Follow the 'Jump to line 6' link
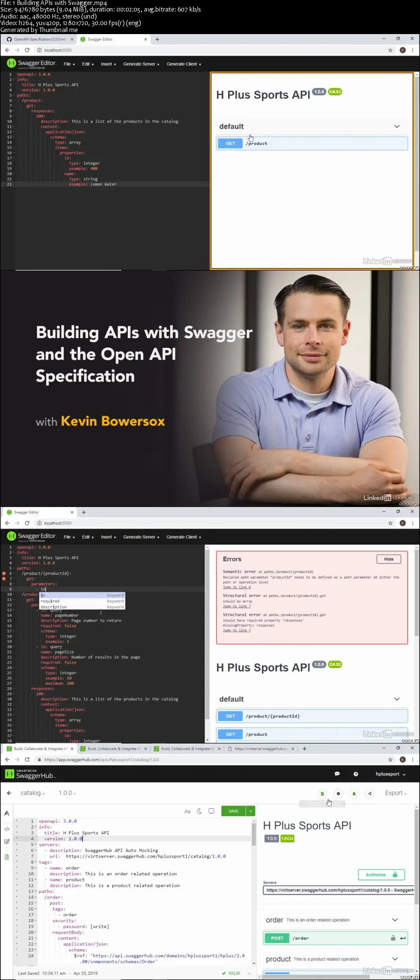This screenshot has width=420, height=980. pos(237,587)
